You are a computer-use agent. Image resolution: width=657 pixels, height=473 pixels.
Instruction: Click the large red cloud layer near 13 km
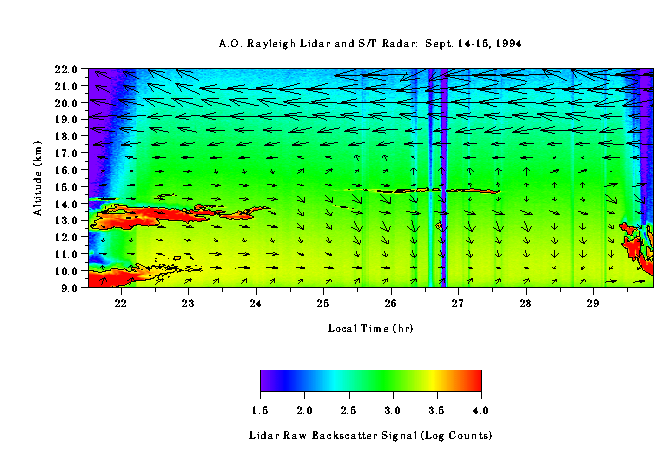(150, 217)
